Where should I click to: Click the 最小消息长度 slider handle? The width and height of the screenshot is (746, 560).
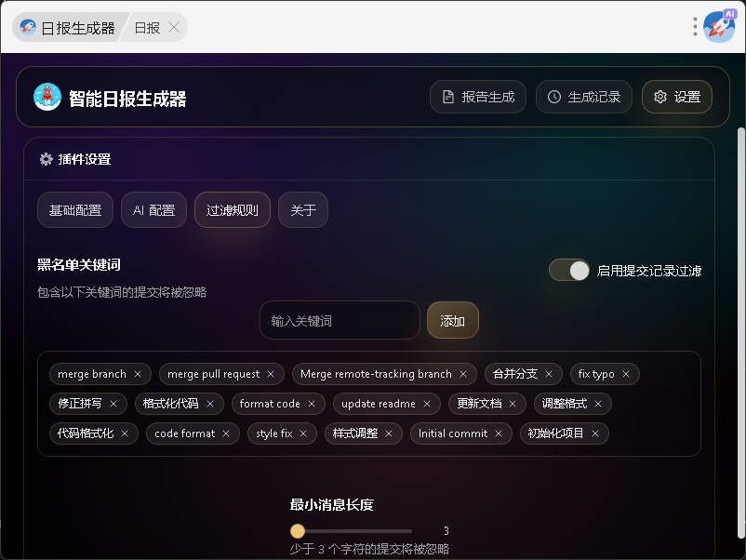pos(298,530)
